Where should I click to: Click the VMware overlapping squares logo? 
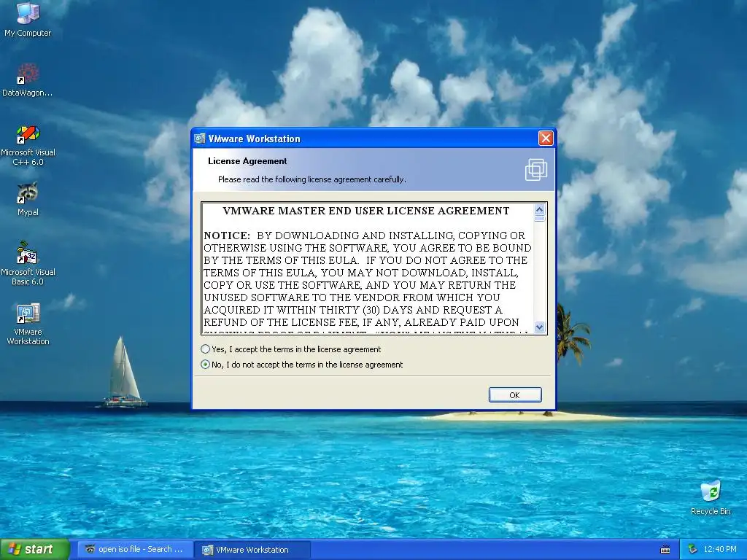point(536,169)
